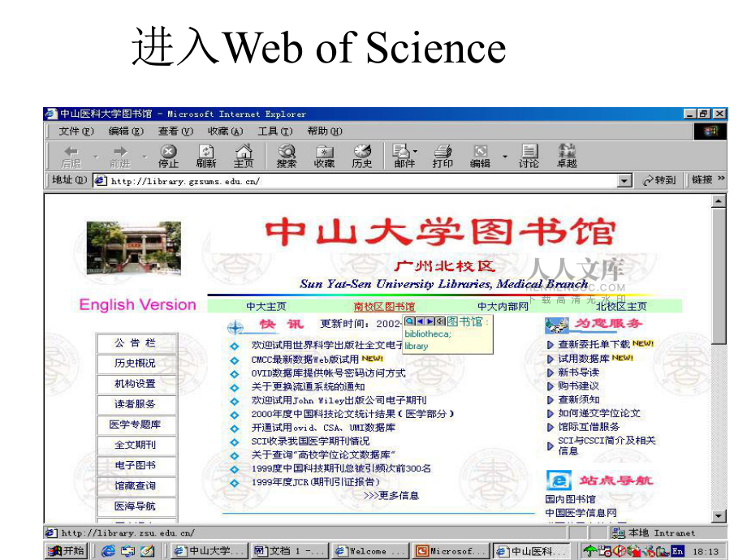Open the Mail button dropdown arrow
Screen dimensions: 747x560
coord(416,152)
